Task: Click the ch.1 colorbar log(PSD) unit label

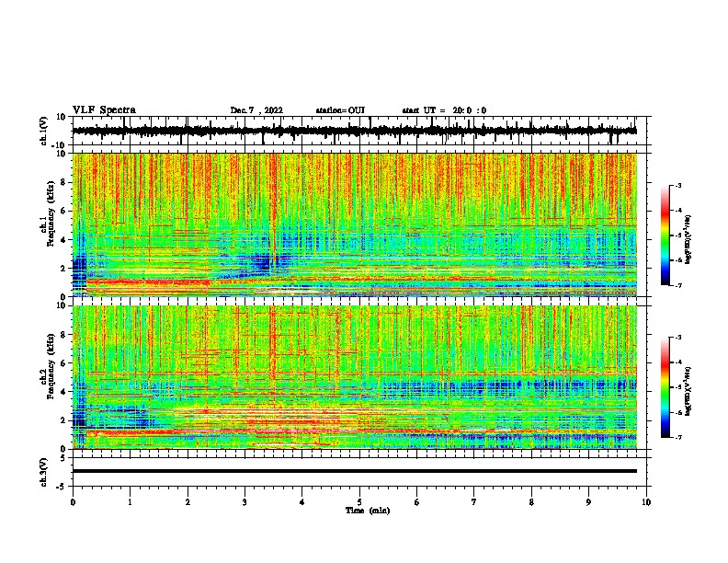Action: click(x=688, y=239)
